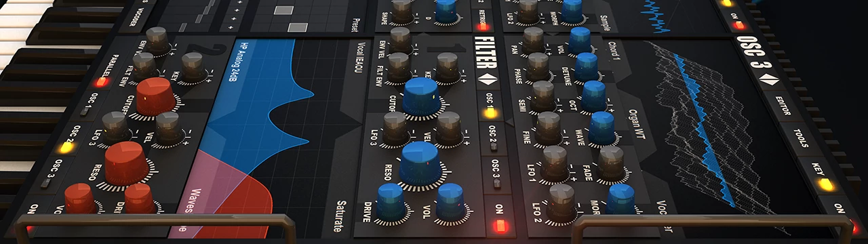This screenshot has width=868, height=244.
Task: Click the red RESO knob on filter 2
Action: click(126, 163)
